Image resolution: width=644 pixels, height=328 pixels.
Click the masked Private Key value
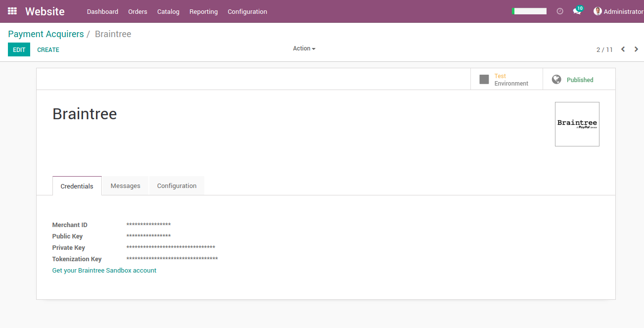tap(171, 248)
